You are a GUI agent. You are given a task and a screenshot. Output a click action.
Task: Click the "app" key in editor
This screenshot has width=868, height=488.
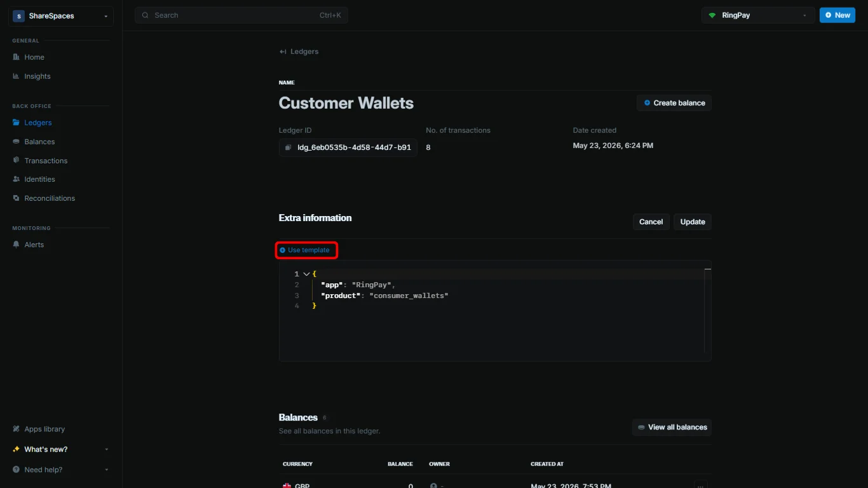[x=332, y=285]
